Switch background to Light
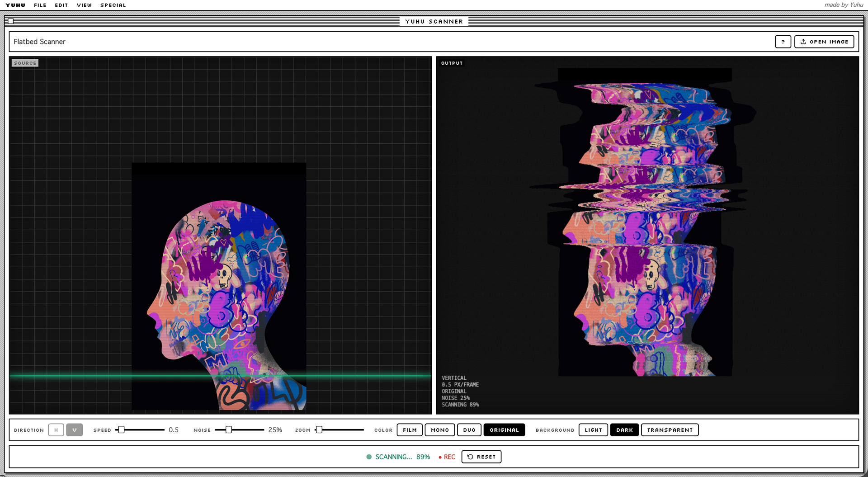The height and width of the screenshot is (477, 868). tap(593, 430)
